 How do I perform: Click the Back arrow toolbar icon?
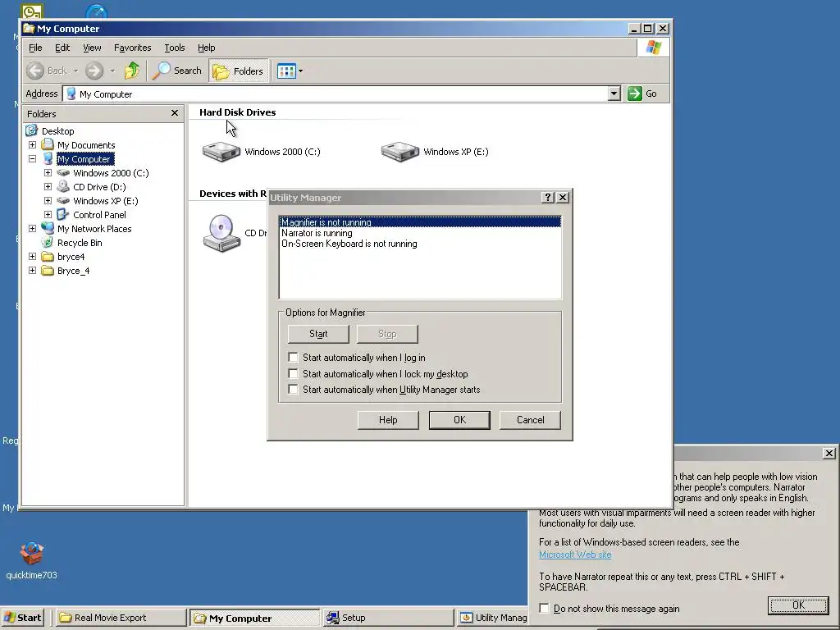coord(35,71)
